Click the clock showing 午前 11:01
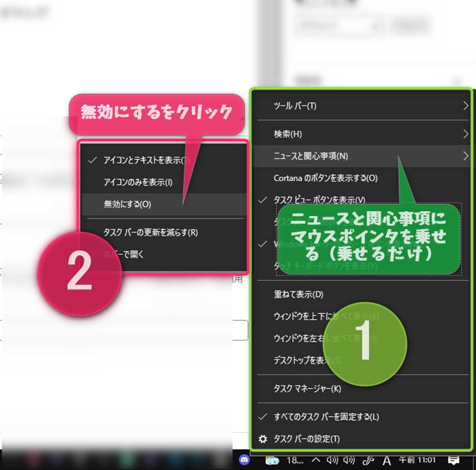 point(417,460)
